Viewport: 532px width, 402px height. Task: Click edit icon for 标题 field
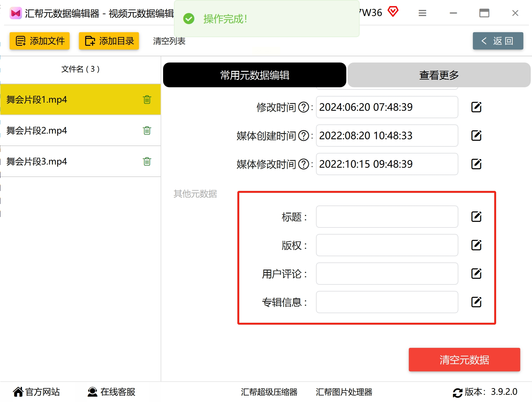(476, 217)
